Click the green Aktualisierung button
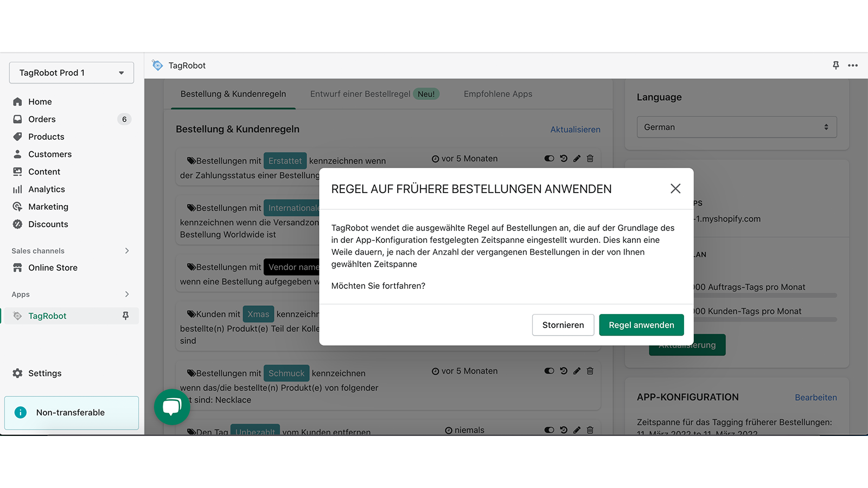Screen dimensions: 868x488 (x=687, y=345)
